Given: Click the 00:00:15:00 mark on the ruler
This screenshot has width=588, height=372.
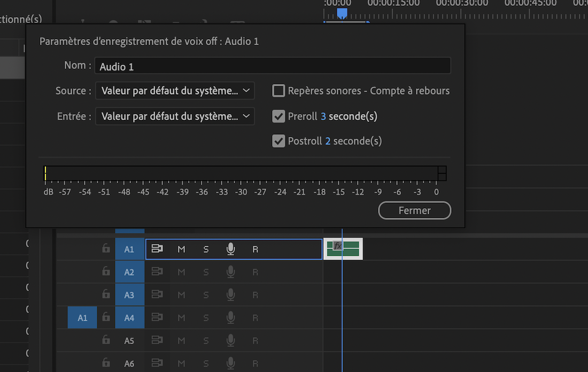Looking at the screenshot, I should tap(393, 3).
